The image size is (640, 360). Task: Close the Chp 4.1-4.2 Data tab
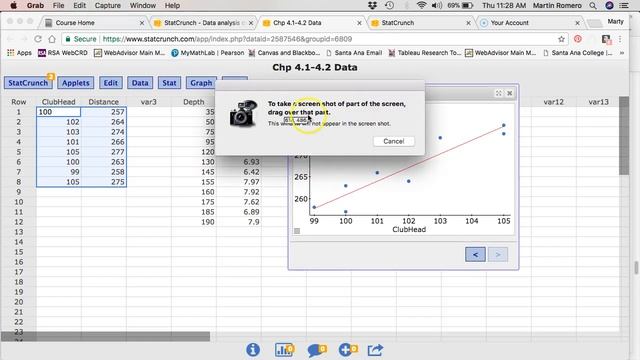pyautogui.click(x=359, y=23)
